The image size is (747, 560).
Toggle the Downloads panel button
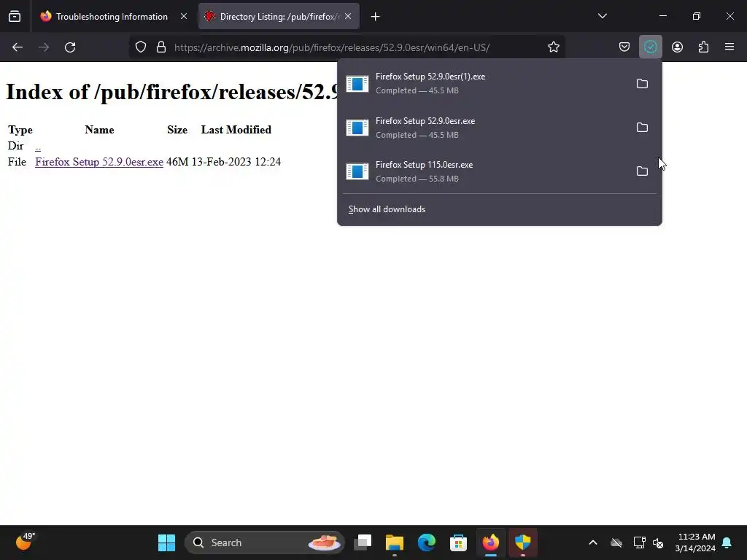coord(650,47)
